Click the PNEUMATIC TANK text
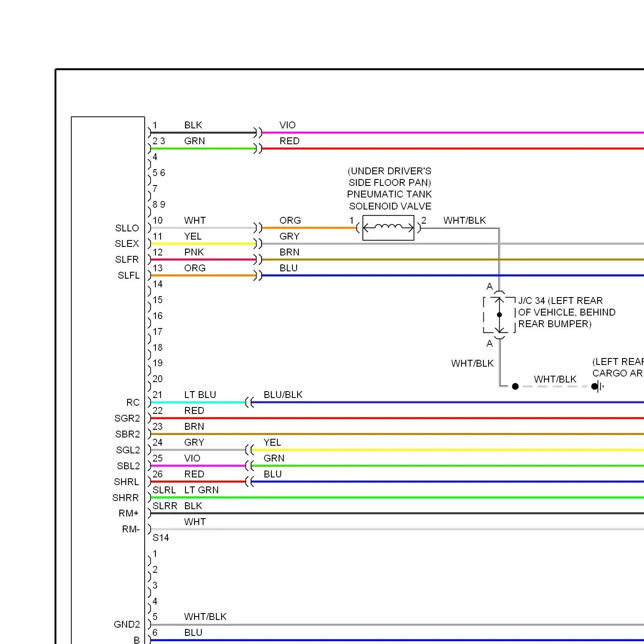 tap(389, 194)
